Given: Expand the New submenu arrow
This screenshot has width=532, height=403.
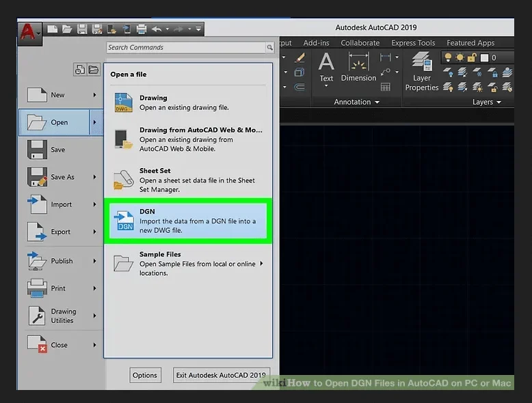Looking at the screenshot, I should pyautogui.click(x=95, y=95).
